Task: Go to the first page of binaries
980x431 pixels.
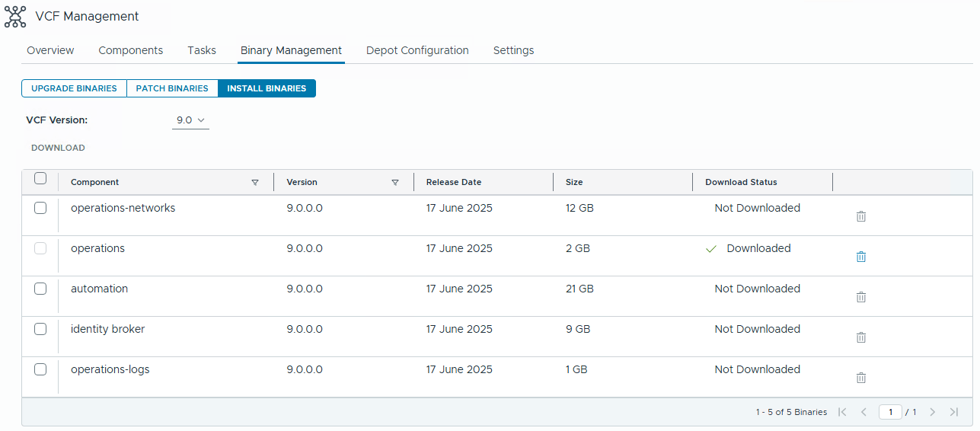Action: (842, 412)
